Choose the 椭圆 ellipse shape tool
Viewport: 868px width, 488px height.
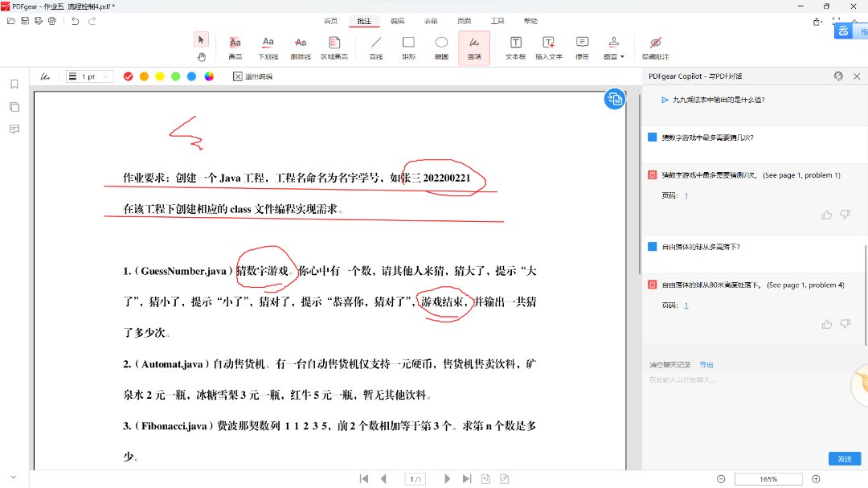click(441, 47)
